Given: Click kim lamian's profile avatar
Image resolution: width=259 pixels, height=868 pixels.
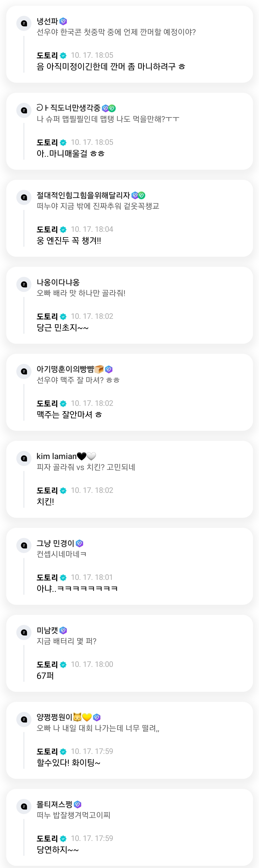Looking at the screenshot, I should (x=24, y=458).
